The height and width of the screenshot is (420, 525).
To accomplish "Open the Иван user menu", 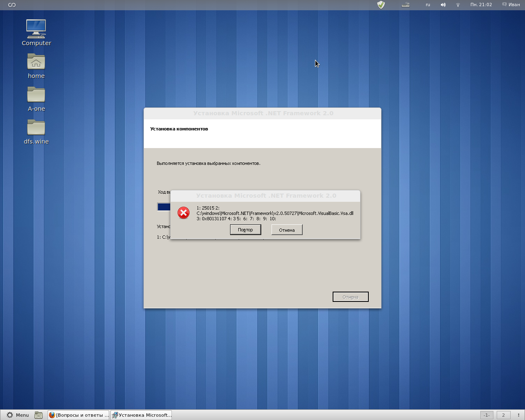I will coord(511,5).
